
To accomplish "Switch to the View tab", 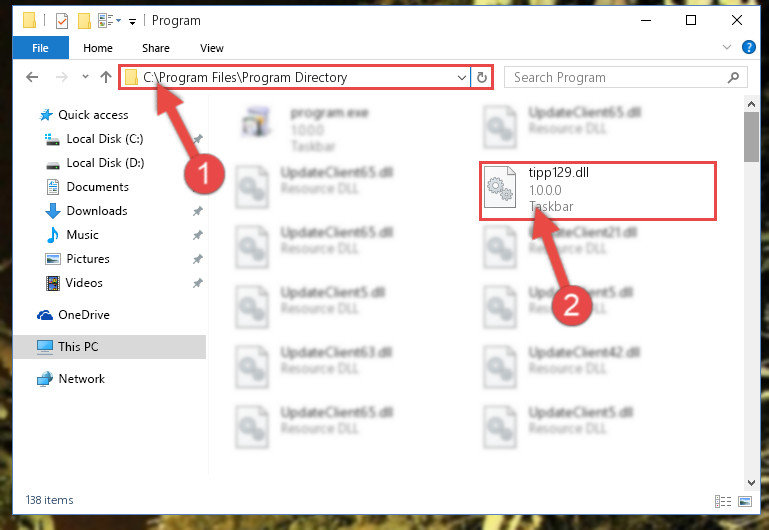I will pyautogui.click(x=211, y=48).
